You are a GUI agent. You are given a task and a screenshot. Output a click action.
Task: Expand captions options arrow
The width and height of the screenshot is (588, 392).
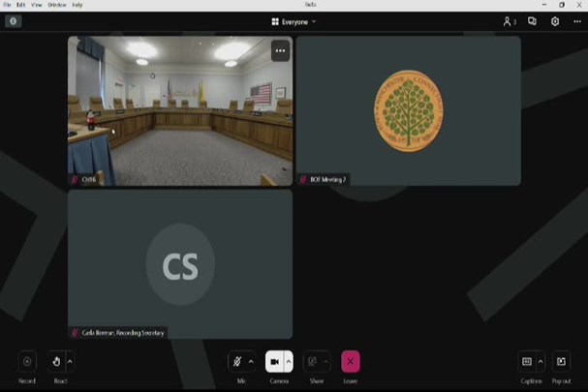click(541, 362)
